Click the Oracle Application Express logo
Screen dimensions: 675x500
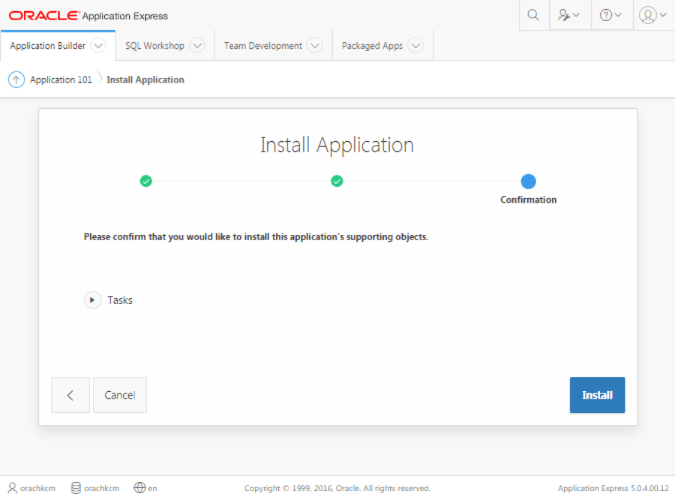88,16
